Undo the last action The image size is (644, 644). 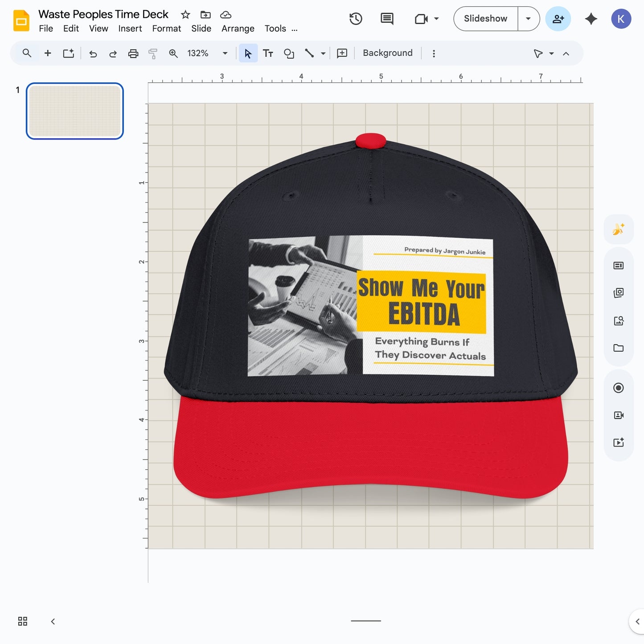point(93,54)
